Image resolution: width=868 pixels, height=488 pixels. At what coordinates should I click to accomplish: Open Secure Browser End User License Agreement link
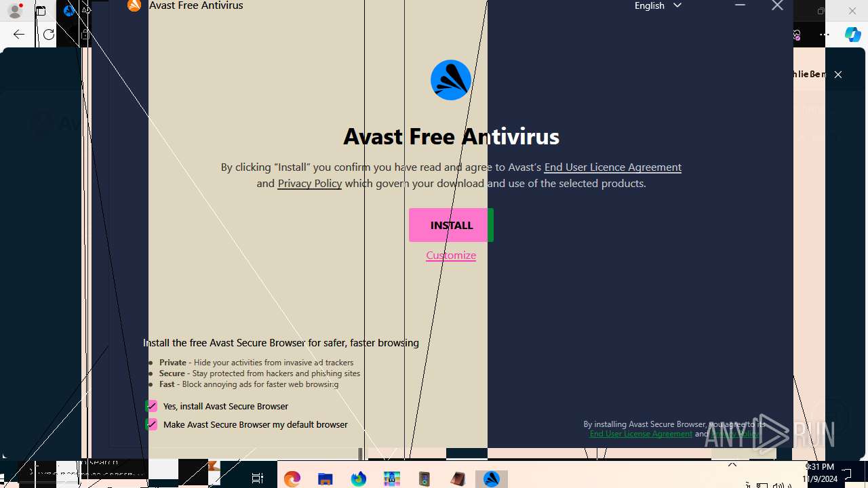click(641, 434)
